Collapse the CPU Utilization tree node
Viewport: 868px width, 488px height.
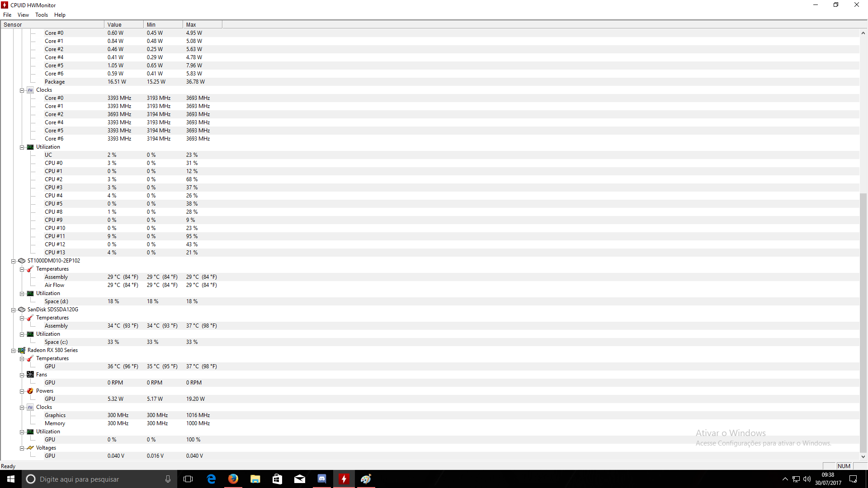point(22,147)
